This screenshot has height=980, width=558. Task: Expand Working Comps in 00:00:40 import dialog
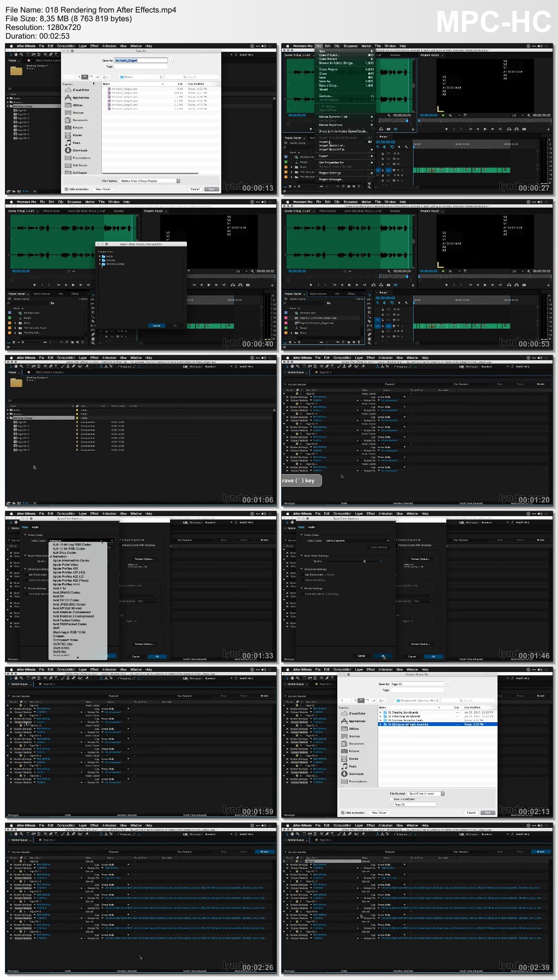point(100,264)
